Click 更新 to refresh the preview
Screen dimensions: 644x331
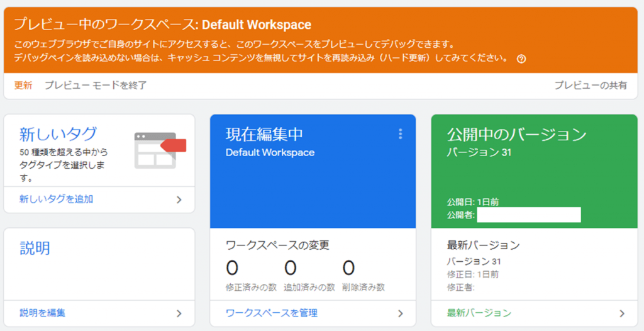[x=23, y=85]
